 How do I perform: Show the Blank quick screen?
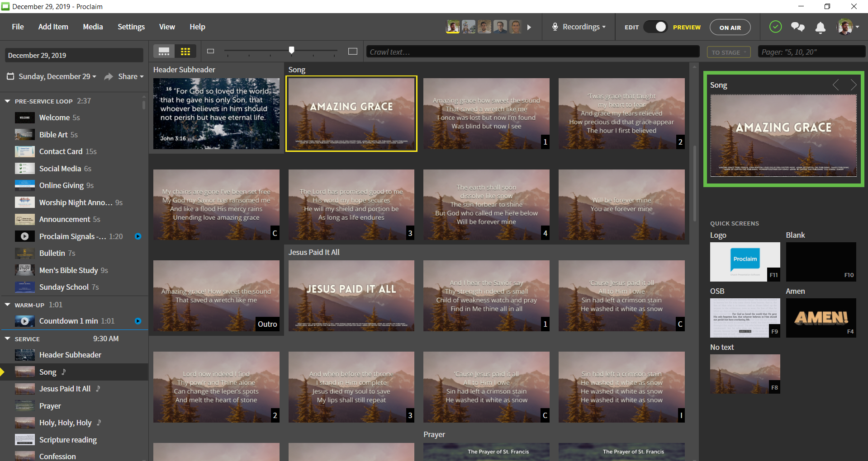(x=821, y=262)
